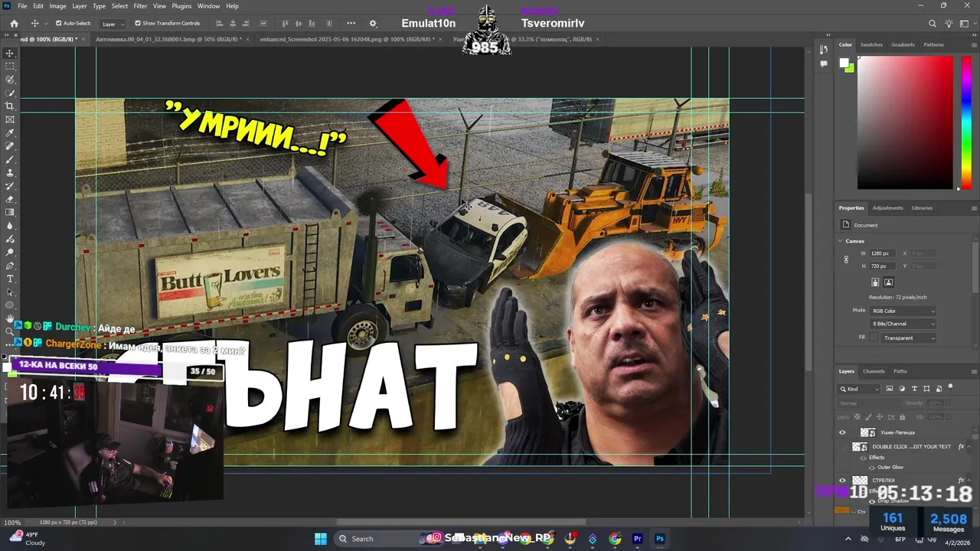
Task: Open the Filter menu
Action: pyautogui.click(x=140, y=5)
